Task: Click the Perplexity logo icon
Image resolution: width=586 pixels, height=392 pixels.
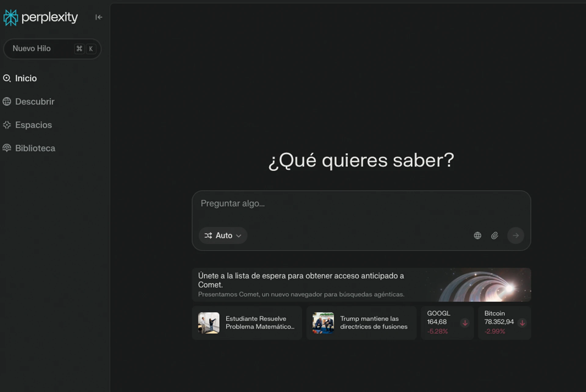Action: coord(10,17)
